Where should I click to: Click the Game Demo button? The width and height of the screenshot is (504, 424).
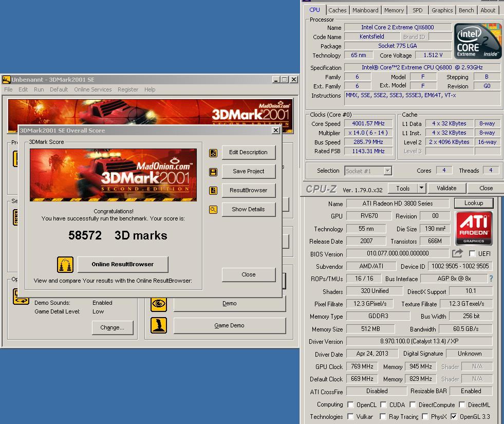[230, 325]
